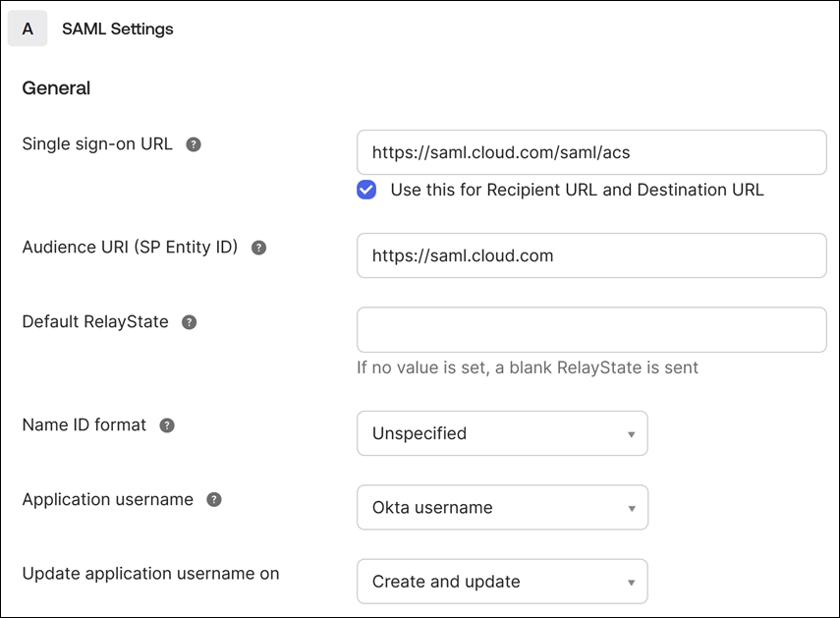Viewport: 840px width, 618px height.
Task: Click help icon next to Single sign-on URL
Action: [x=195, y=144]
